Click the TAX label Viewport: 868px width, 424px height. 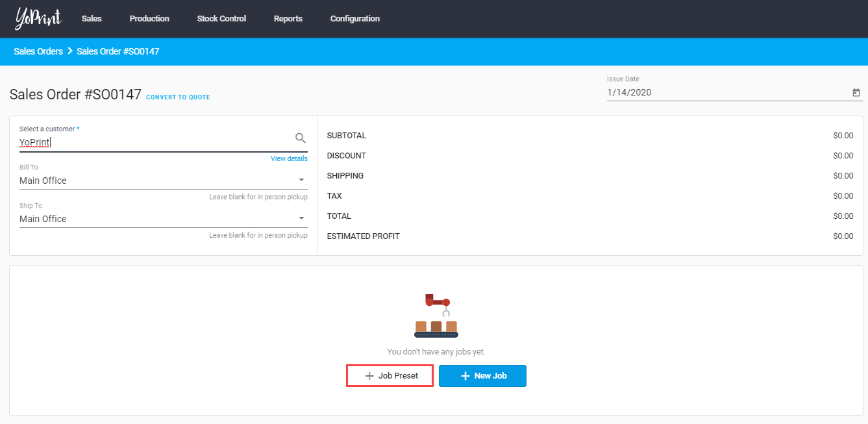tap(334, 196)
